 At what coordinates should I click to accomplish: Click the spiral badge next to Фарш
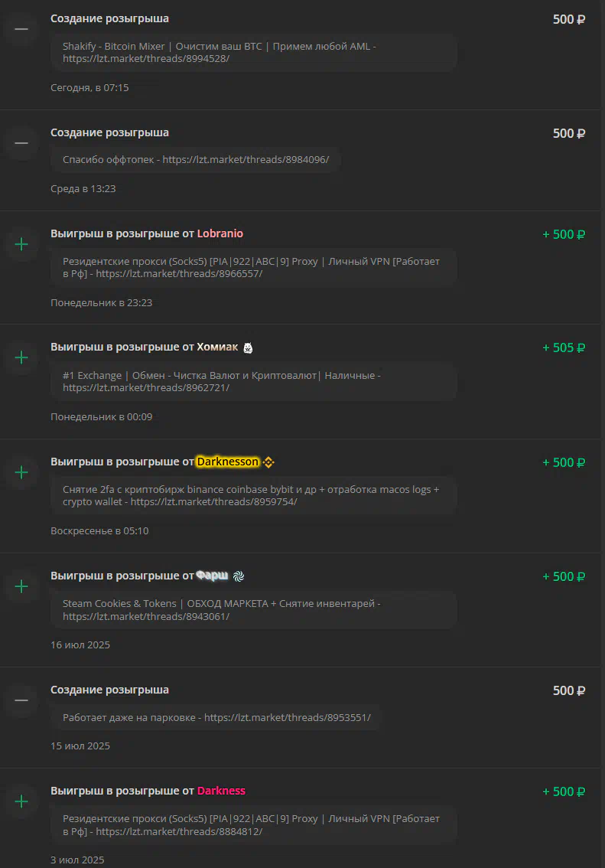coord(239,576)
